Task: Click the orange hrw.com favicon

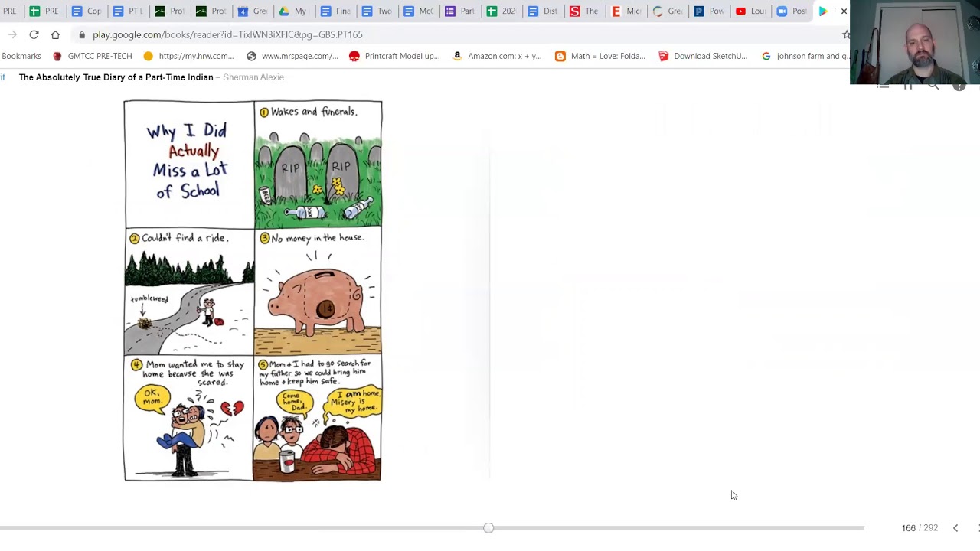Action: (x=149, y=56)
